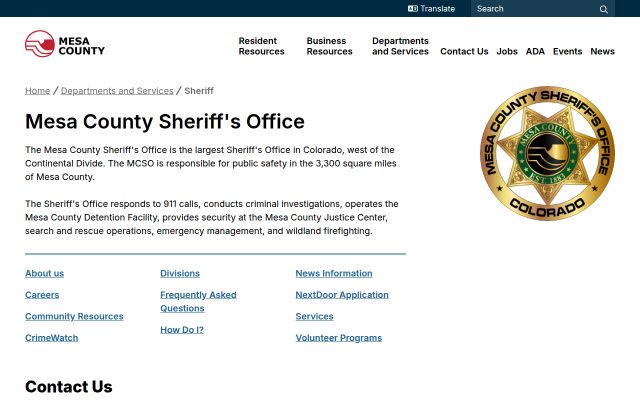This screenshot has width=640, height=400.
Task: Go to Contact Us in navigation
Action: [x=464, y=51]
